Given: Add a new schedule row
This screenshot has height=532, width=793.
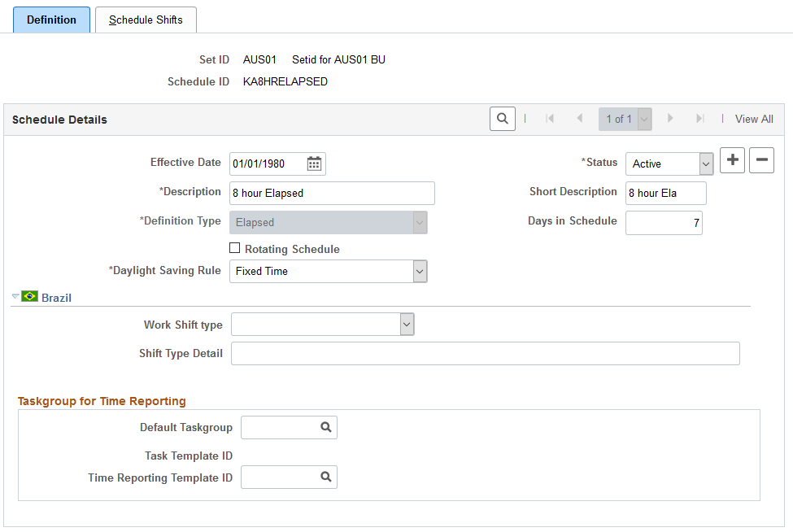Looking at the screenshot, I should click(731, 160).
